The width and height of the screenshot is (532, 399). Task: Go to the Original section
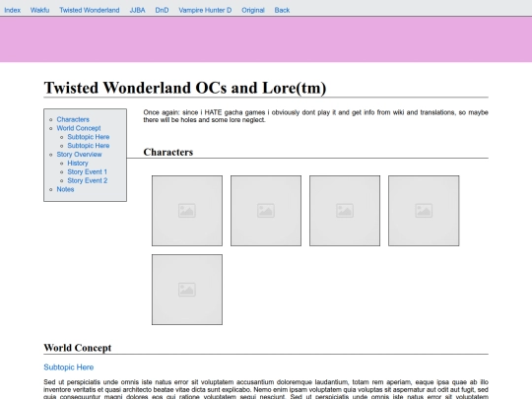click(x=253, y=10)
